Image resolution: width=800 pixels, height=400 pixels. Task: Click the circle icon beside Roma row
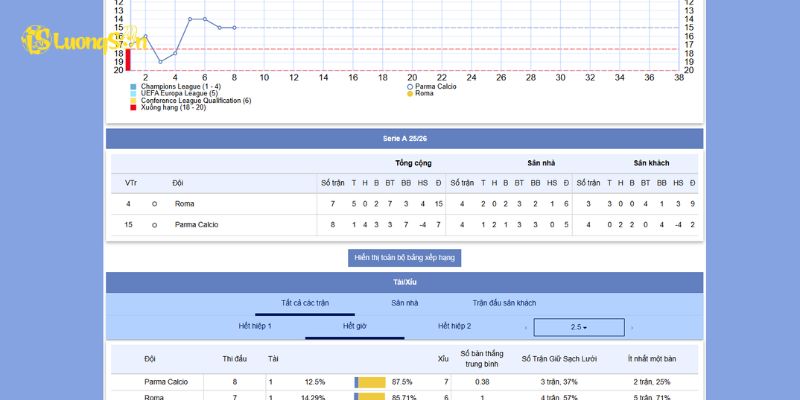(154, 204)
